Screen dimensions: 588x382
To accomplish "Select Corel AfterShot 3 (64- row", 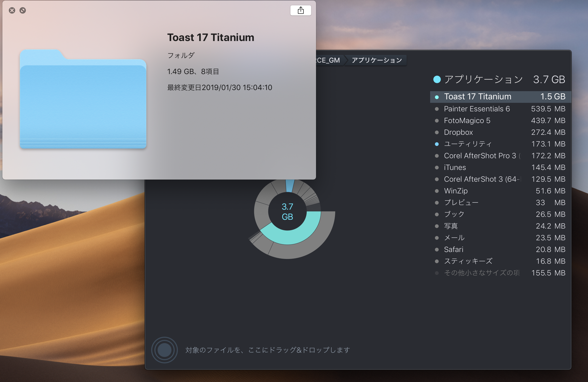I will click(x=501, y=179).
